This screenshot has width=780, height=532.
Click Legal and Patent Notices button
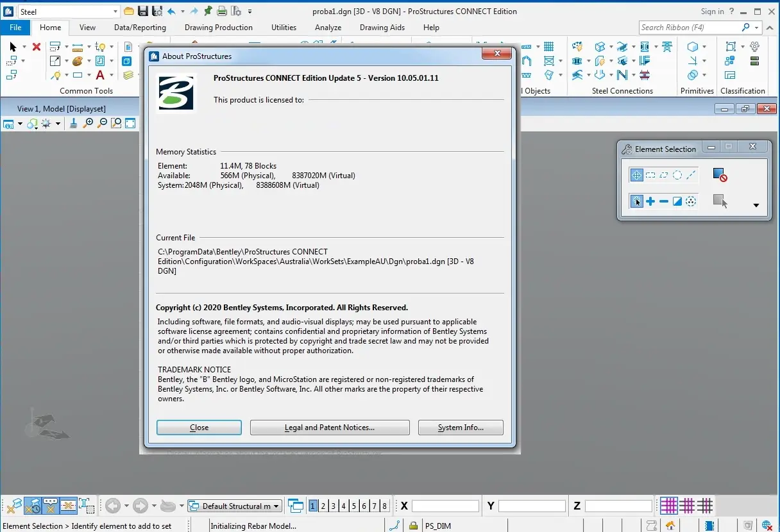[330, 428]
